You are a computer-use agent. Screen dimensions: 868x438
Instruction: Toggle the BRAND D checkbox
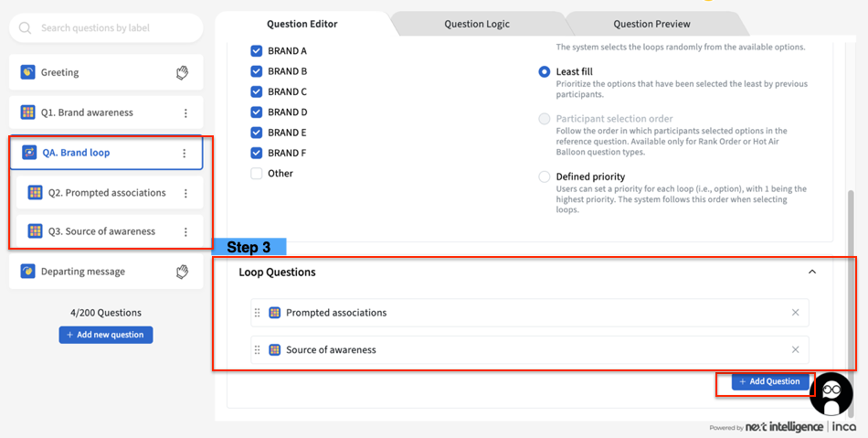[x=257, y=112]
